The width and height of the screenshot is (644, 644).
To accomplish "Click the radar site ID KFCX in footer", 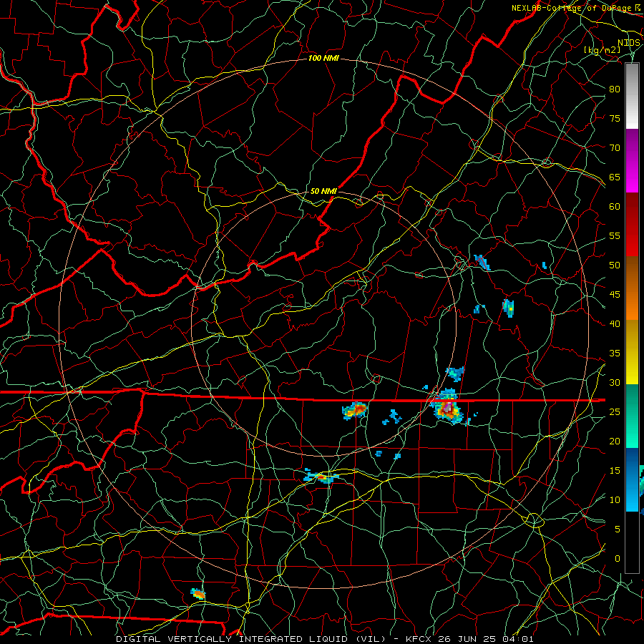I will click(x=419, y=639).
